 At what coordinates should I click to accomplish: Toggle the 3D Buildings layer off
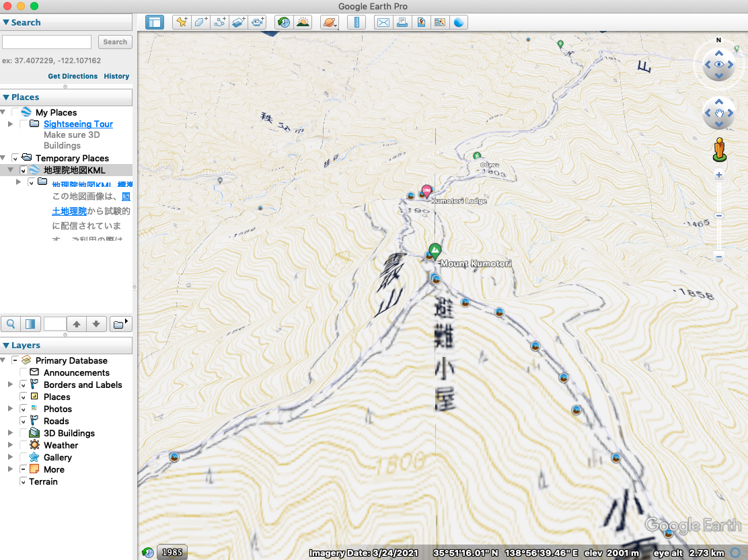pos(22,433)
